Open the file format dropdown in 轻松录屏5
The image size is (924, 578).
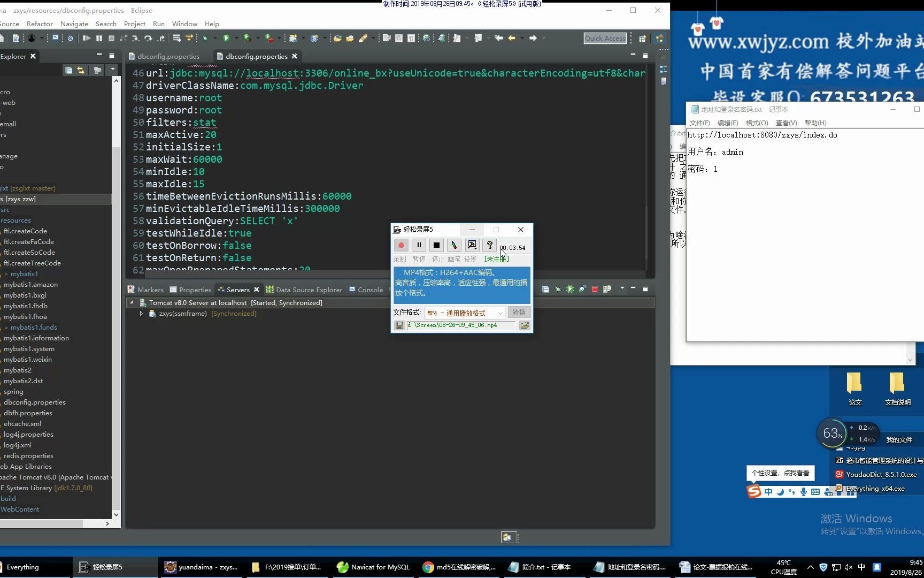pos(500,313)
